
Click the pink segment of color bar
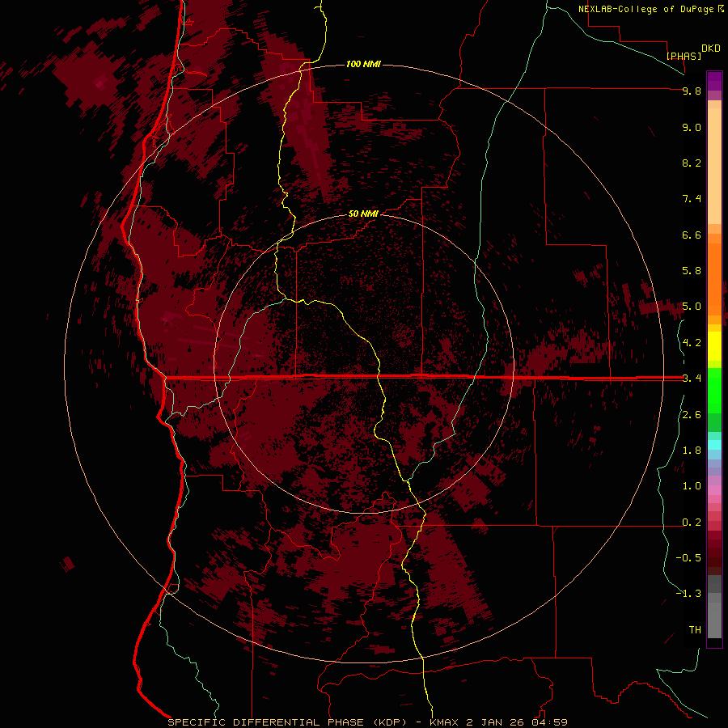tap(714, 490)
